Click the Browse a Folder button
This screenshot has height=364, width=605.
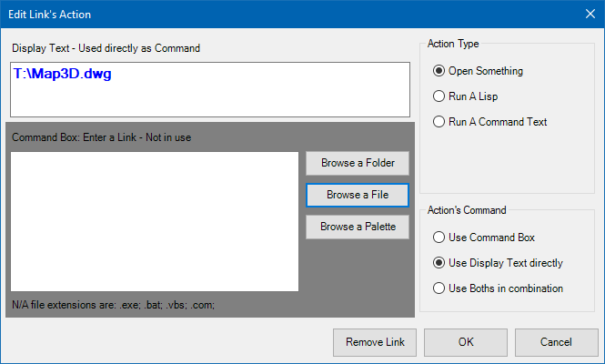click(357, 164)
